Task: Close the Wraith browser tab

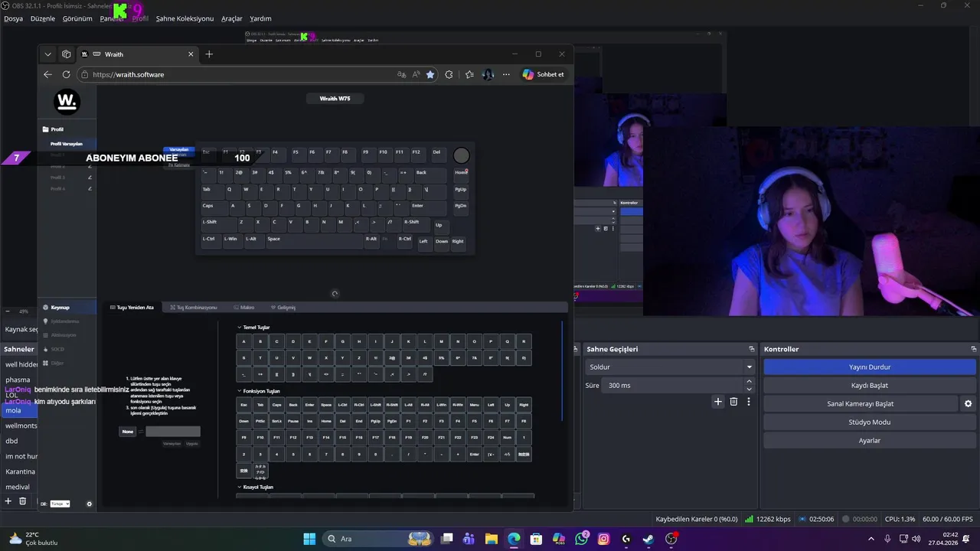Action: pyautogui.click(x=191, y=54)
